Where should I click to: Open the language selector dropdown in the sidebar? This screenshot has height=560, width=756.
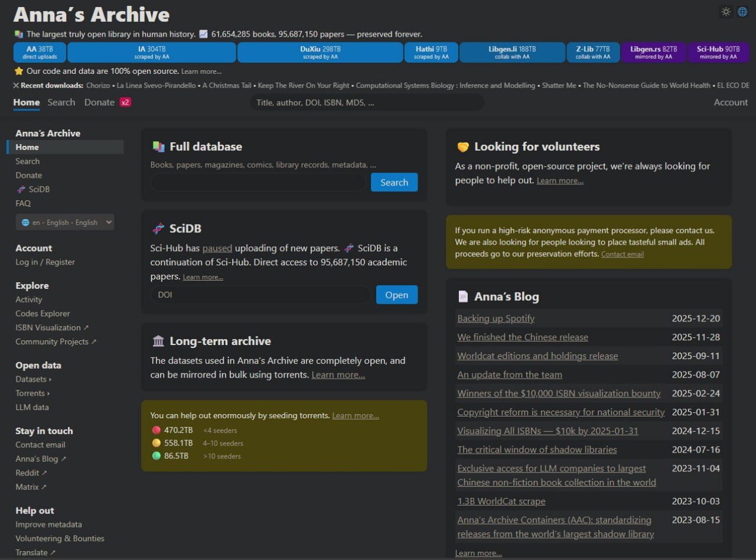tap(65, 223)
